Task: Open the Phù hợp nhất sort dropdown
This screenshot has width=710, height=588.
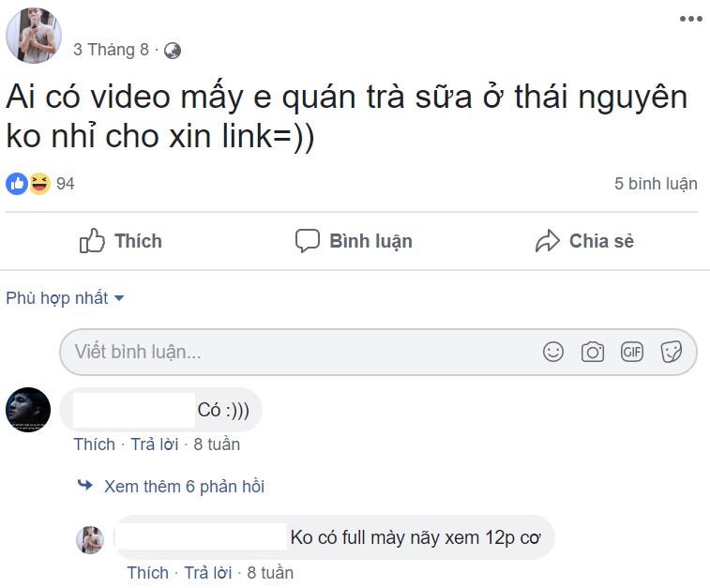Action: (65, 298)
